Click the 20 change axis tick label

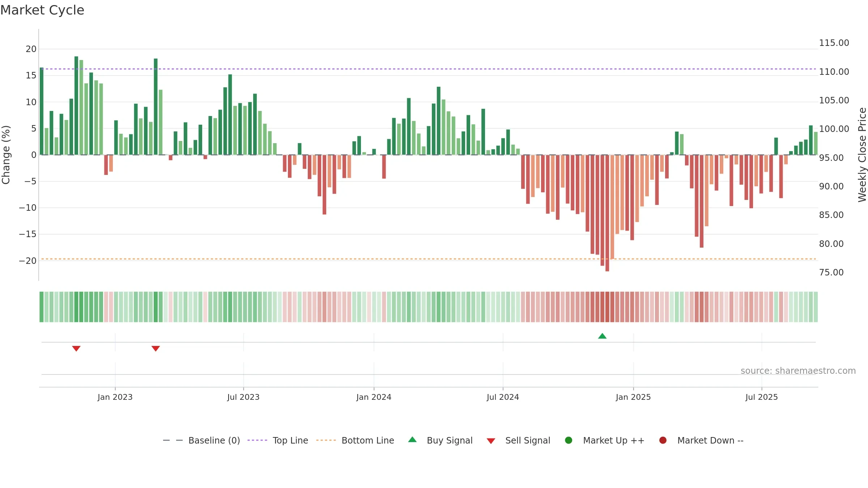(31, 49)
